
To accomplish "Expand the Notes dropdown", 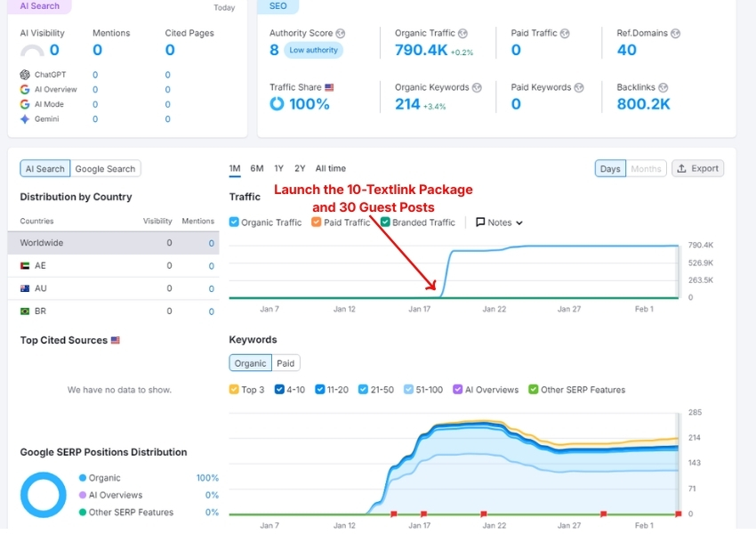I will (x=499, y=222).
